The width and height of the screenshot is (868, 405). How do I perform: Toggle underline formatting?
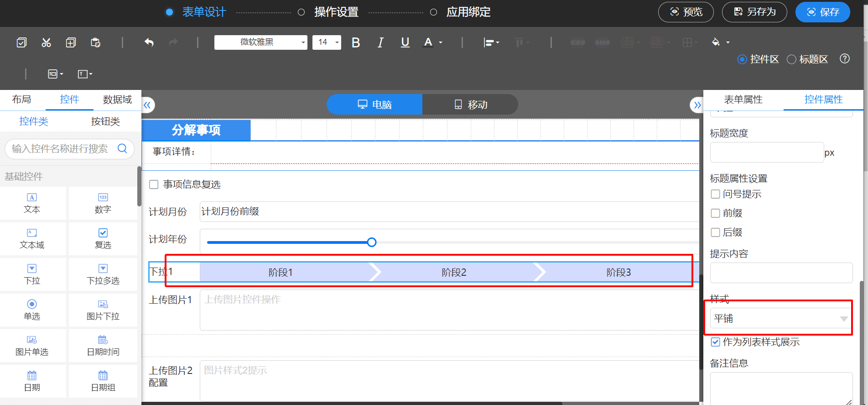405,42
